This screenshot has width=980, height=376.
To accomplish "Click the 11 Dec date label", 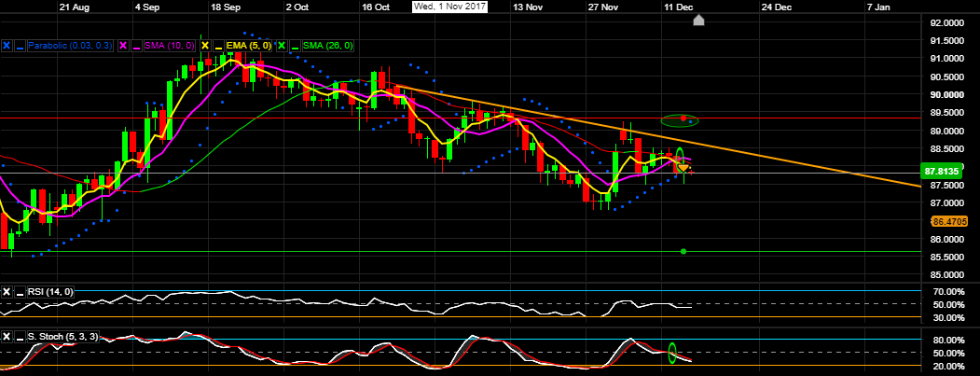I will click(678, 7).
